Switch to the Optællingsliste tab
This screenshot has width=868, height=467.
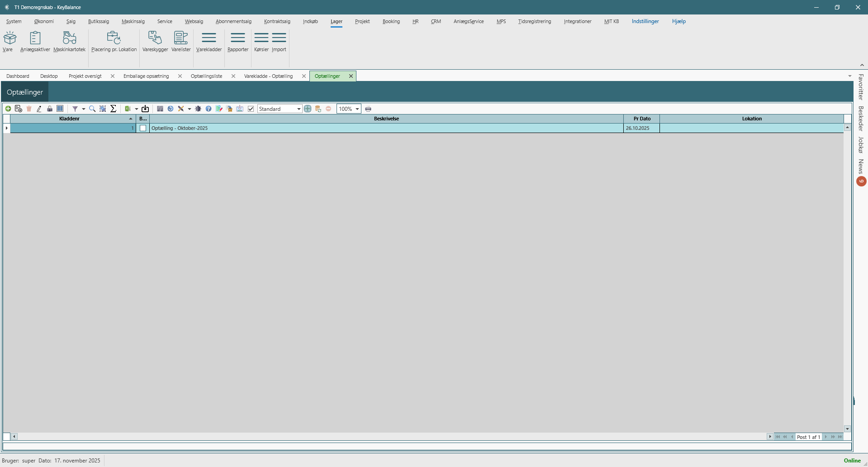(x=206, y=76)
